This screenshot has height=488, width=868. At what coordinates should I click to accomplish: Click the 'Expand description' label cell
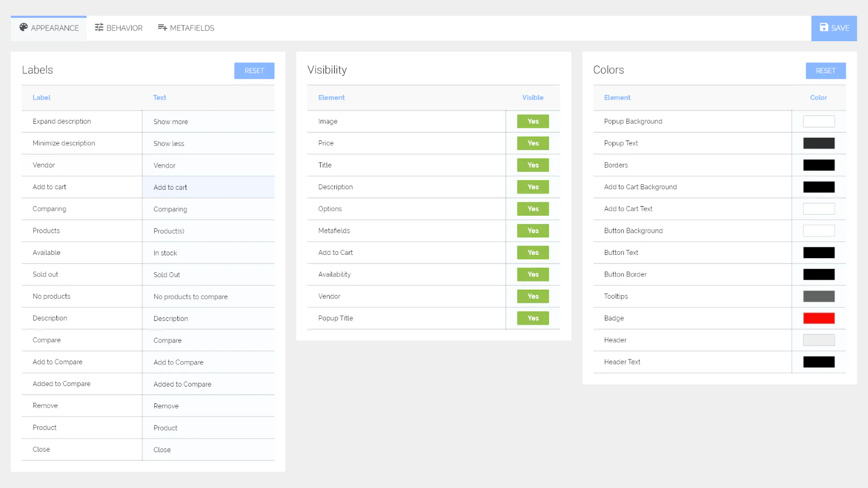[x=82, y=121]
